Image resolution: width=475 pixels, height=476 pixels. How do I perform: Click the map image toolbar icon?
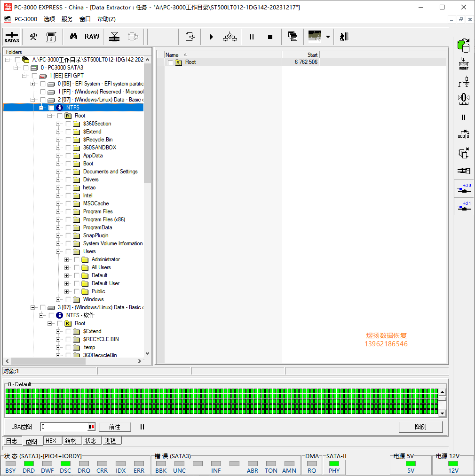pyautogui.click(x=315, y=37)
